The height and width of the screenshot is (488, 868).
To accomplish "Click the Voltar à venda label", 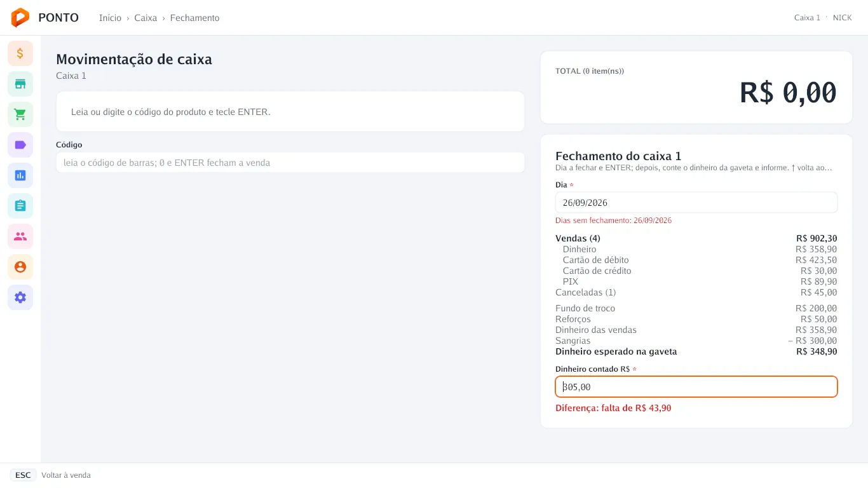I will pyautogui.click(x=66, y=475).
